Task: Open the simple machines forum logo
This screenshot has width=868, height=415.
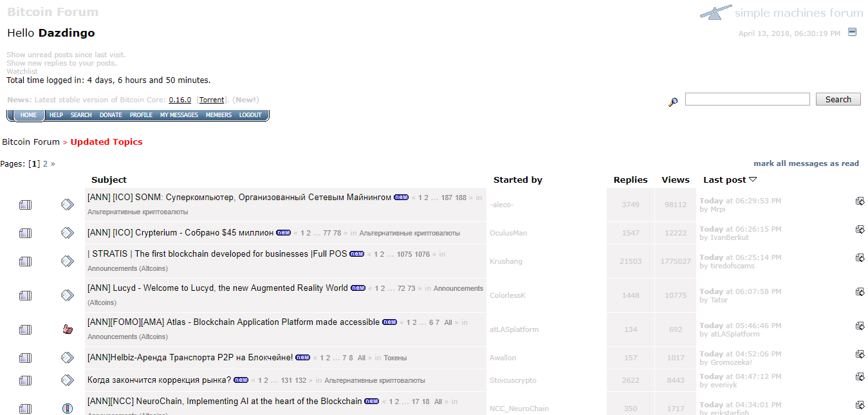Action: coord(782,13)
